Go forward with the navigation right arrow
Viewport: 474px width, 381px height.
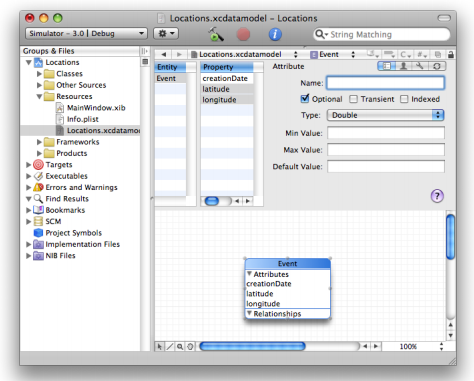coord(179,54)
